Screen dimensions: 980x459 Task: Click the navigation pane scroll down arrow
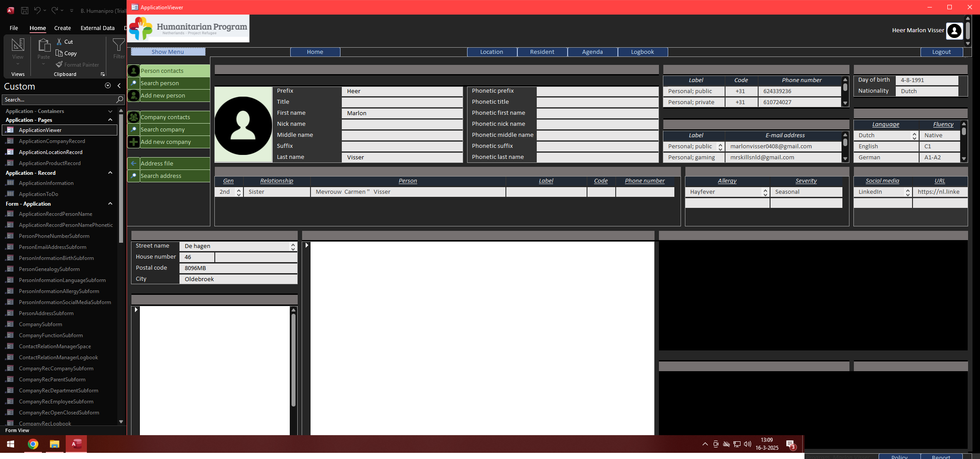point(121,421)
